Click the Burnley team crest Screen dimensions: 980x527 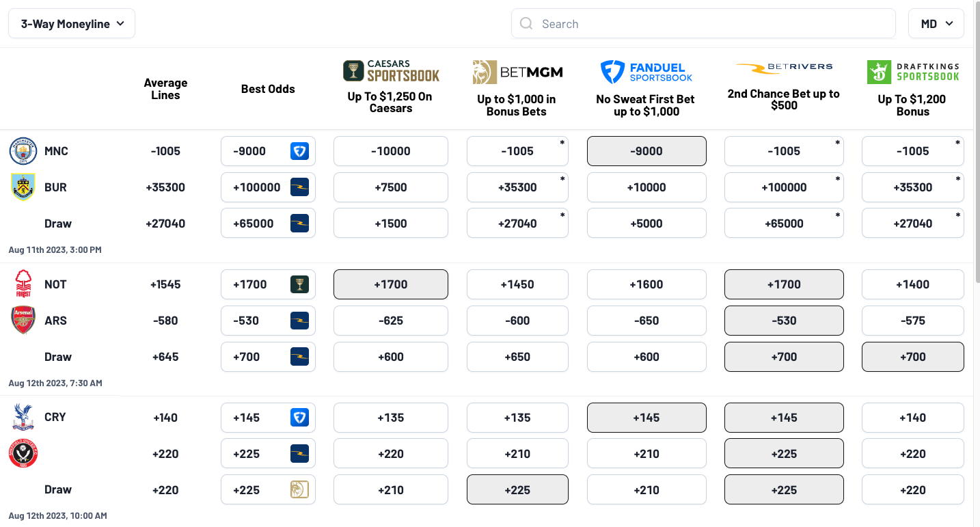tap(23, 187)
